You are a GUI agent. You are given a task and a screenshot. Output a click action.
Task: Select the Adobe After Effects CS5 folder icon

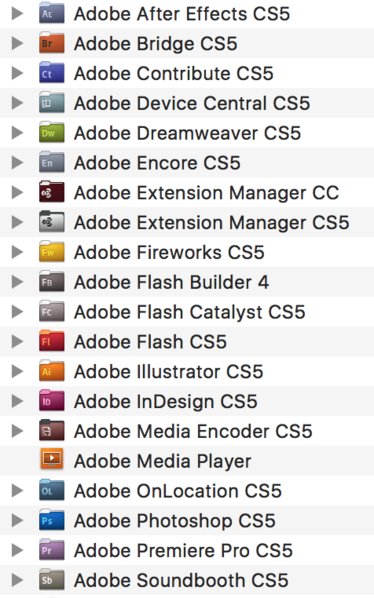tap(52, 13)
